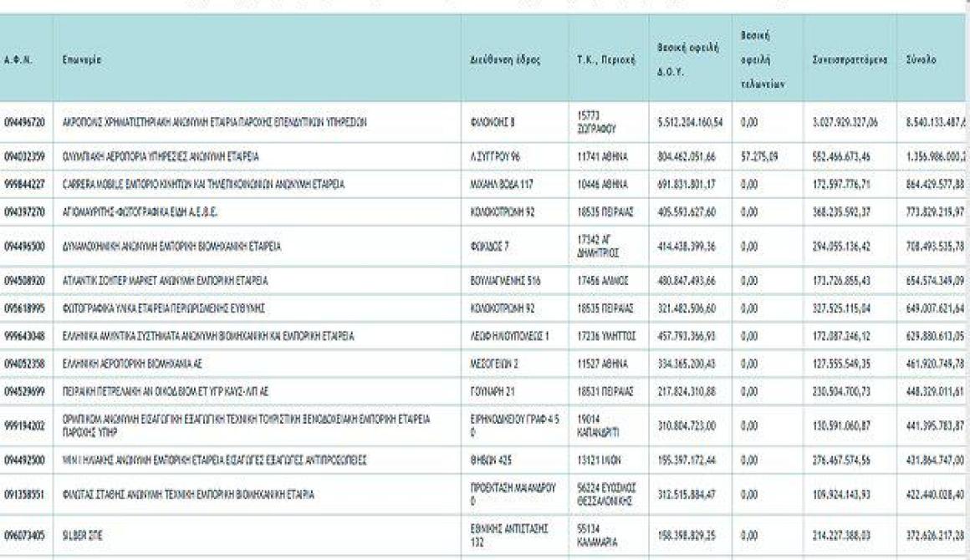This screenshot has height=560, width=970.
Task: Click value 276.467.574,56
Action: tap(841, 461)
